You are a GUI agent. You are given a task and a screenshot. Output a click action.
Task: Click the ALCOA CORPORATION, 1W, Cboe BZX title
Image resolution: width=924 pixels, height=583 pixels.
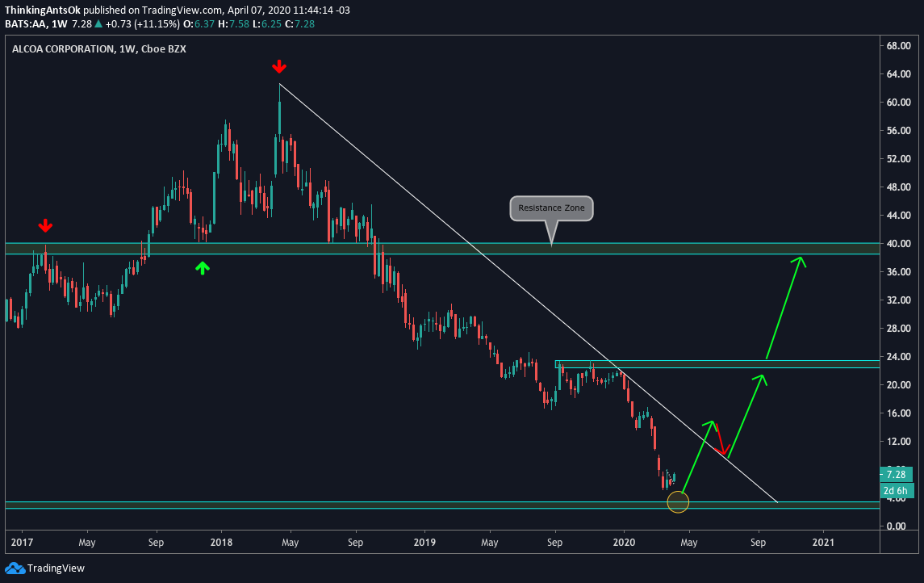pos(99,49)
